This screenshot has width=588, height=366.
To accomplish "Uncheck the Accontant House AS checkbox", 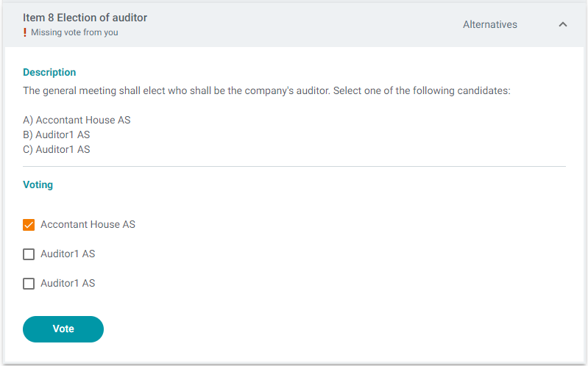I will pos(29,225).
